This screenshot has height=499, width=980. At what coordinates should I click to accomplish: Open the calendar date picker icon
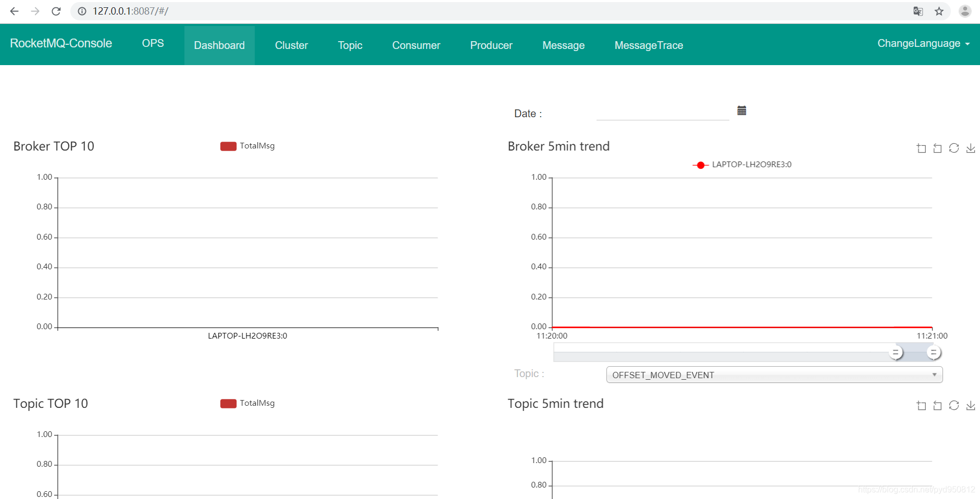pos(742,110)
